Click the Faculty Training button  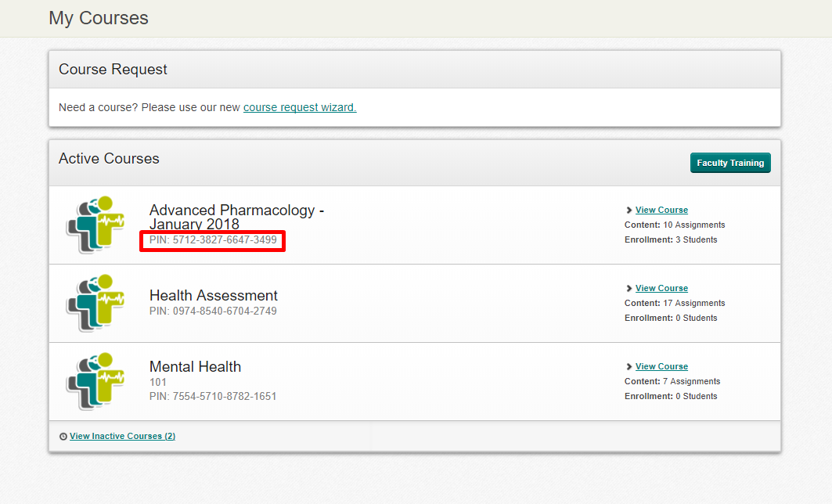(x=730, y=163)
